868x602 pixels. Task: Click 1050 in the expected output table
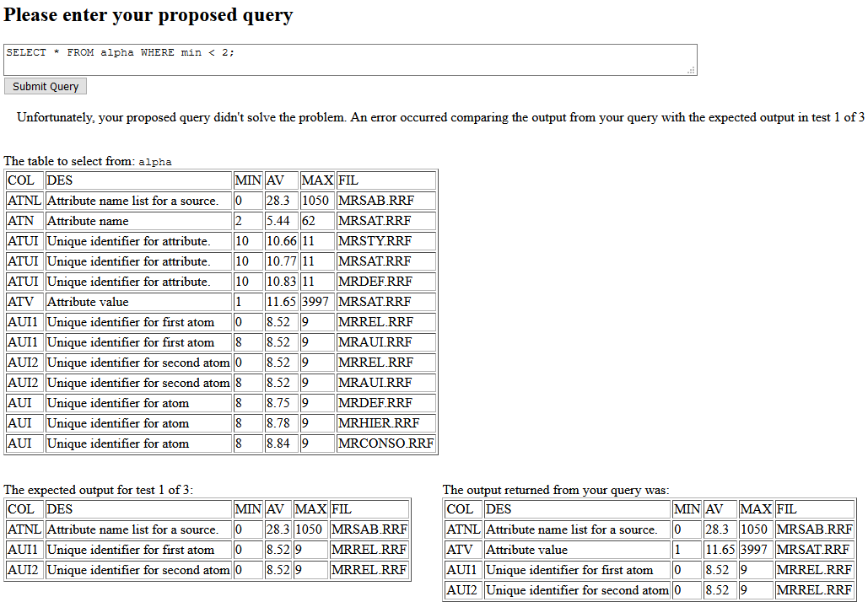[310, 529]
